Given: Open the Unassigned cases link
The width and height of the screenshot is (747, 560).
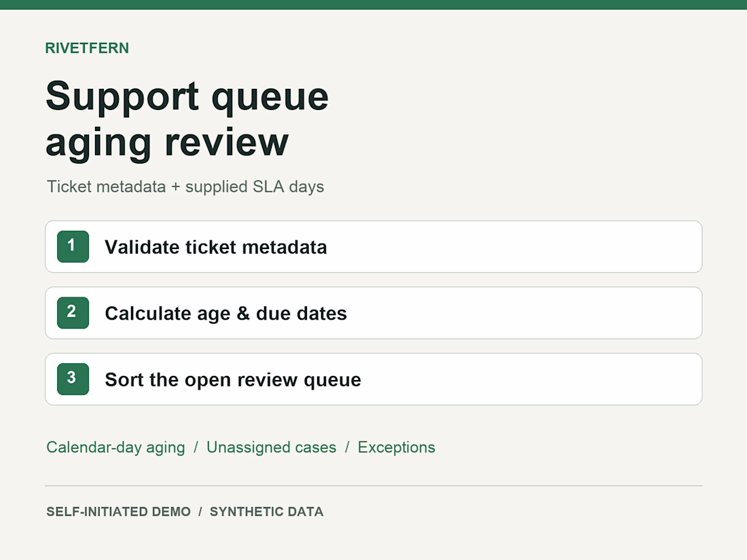Looking at the screenshot, I should pyautogui.click(x=271, y=447).
